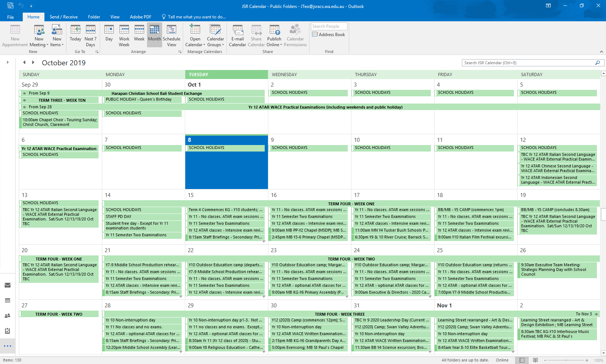The image size is (606, 364).
Task: Toggle Week view in Arrange group
Action: [139, 35]
